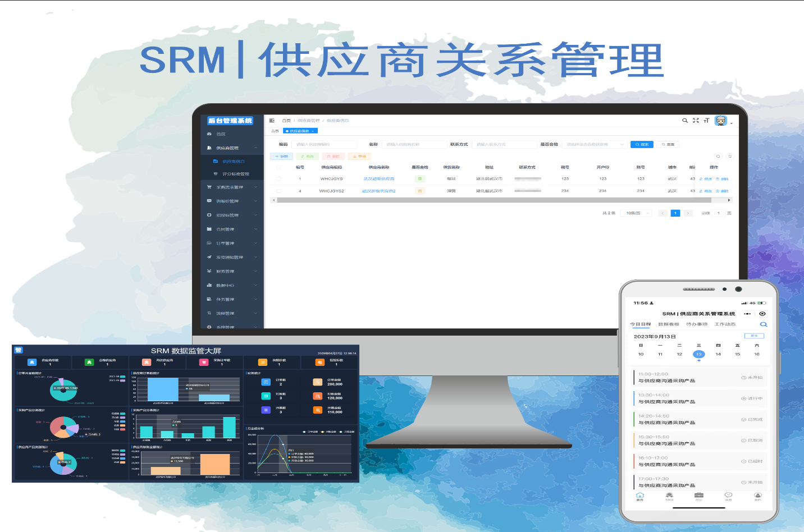
Task: Expand the 发货通知管理 sidebar menu
Action: coord(232,258)
